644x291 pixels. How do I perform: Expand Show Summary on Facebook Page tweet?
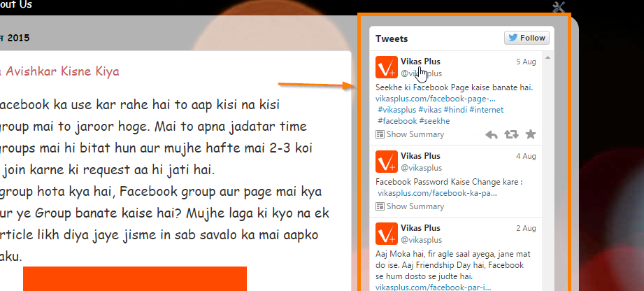coord(410,134)
